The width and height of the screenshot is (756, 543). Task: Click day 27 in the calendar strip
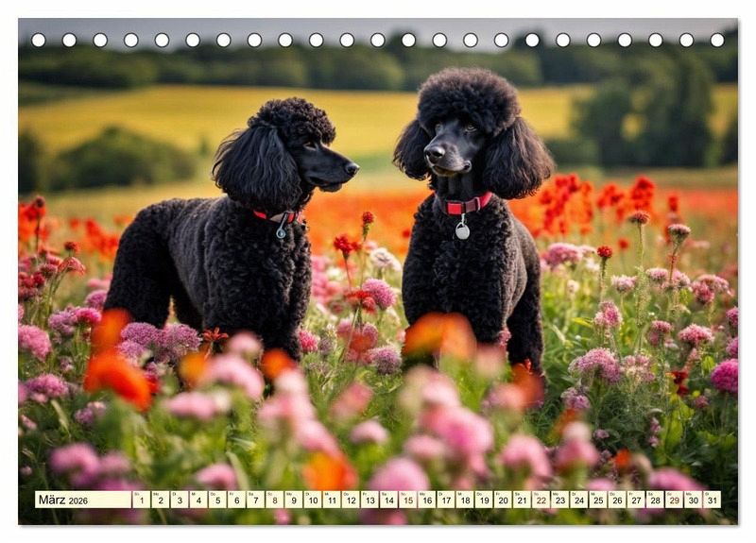[636, 500]
